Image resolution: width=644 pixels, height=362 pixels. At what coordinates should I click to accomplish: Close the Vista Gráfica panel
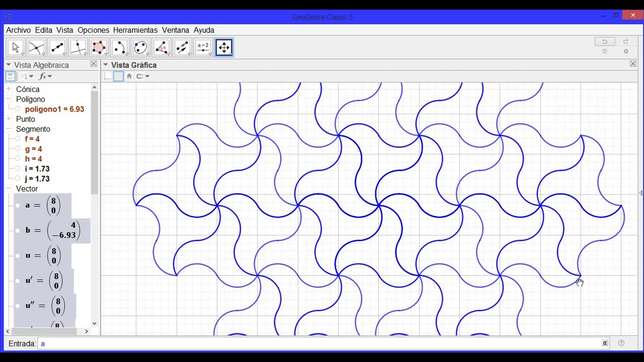[x=633, y=64]
